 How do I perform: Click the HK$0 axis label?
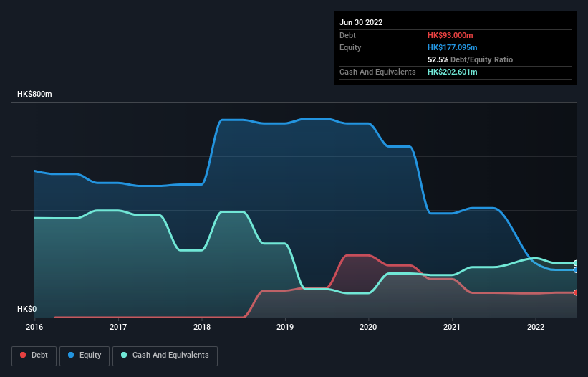[x=27, y=309]
